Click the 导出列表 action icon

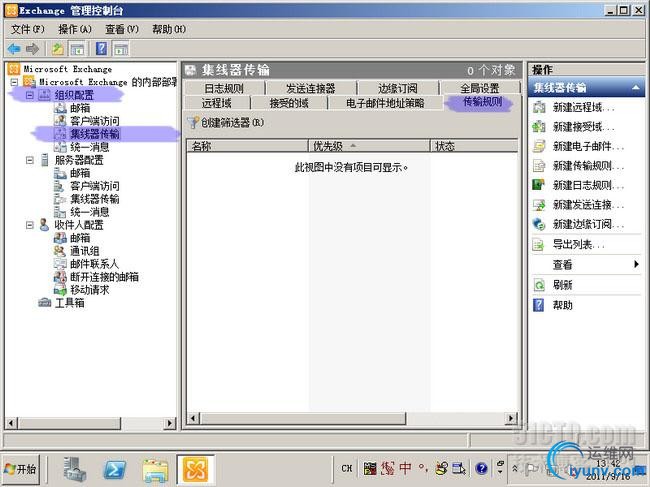tap(538, 245)
